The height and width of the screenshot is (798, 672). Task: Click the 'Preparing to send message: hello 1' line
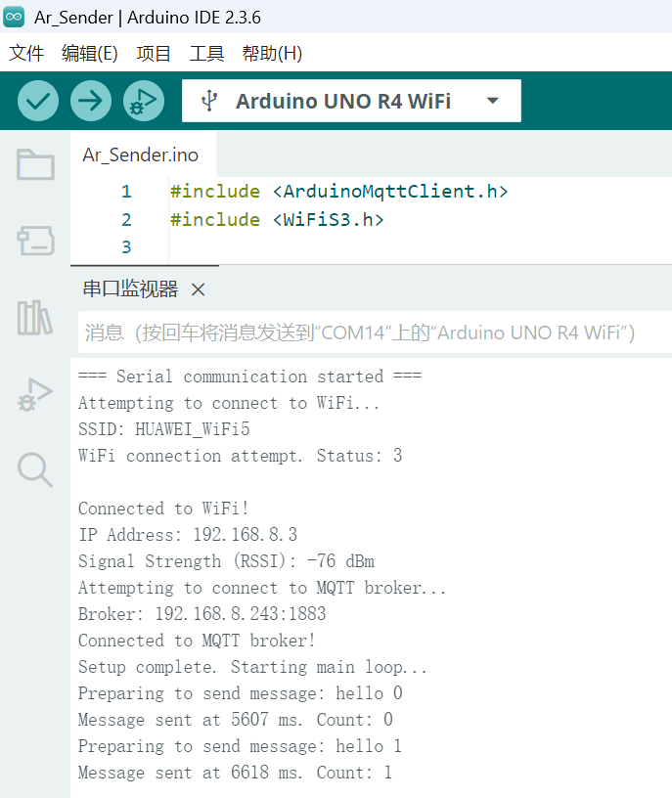[241, 746]
